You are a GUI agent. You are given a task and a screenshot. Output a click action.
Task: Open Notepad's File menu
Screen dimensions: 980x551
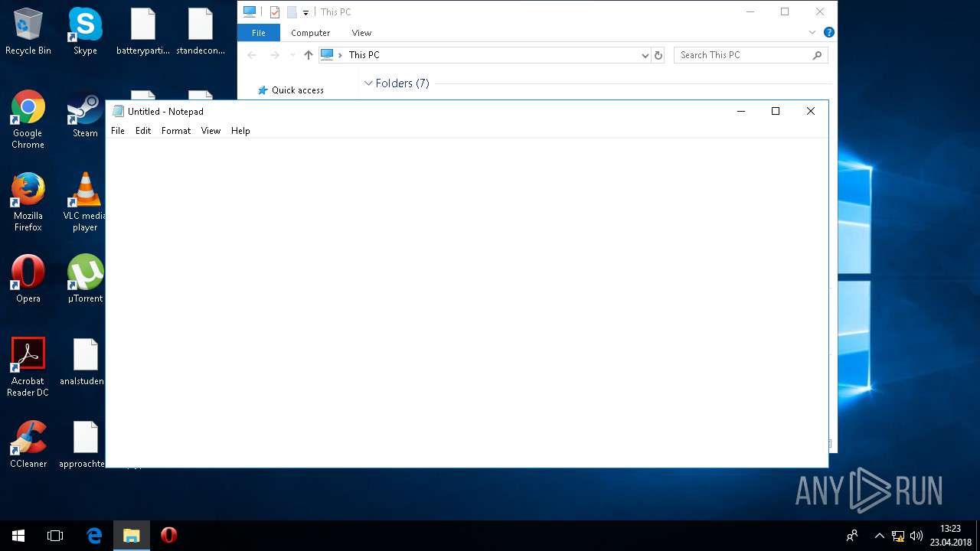click(118, 131)
